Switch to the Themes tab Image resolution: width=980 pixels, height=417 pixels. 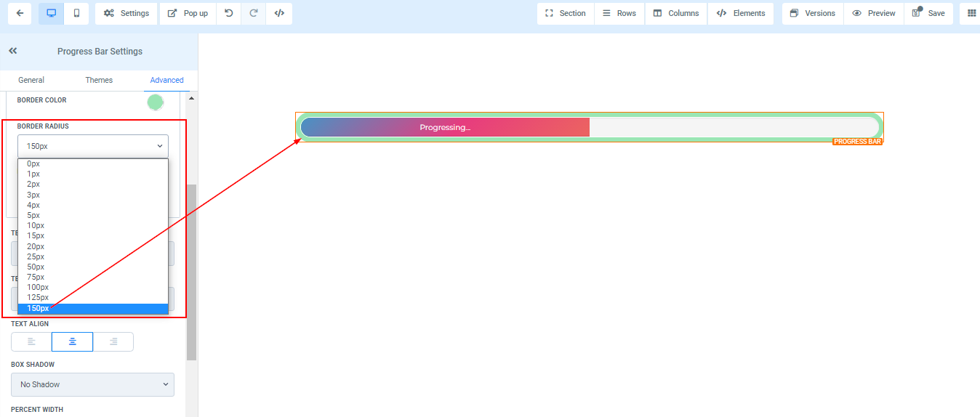99,80
